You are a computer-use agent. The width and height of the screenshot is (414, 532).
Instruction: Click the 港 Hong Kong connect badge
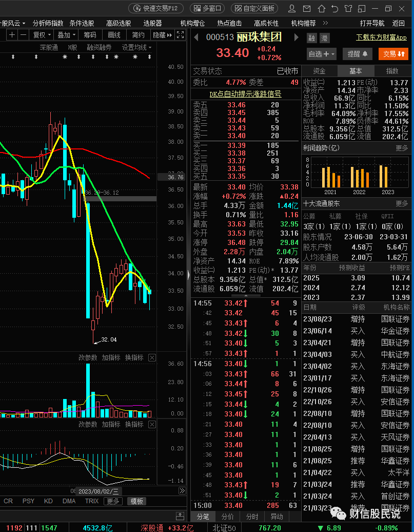click(x=324, y=38)
